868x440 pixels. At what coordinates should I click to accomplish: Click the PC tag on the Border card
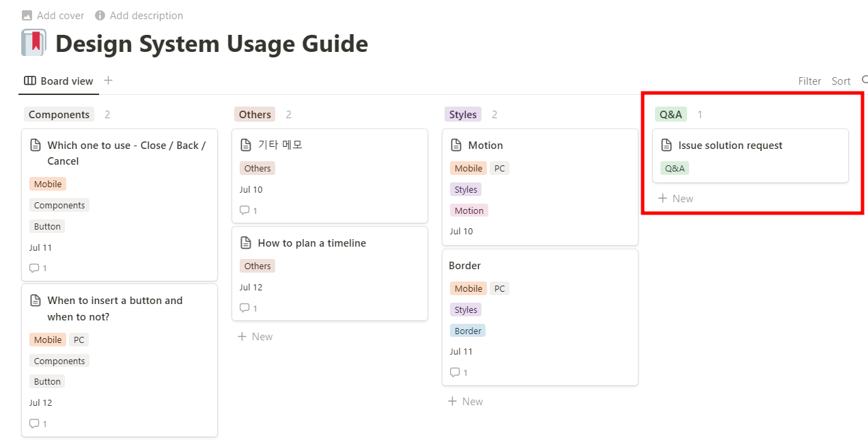[500, 288]
